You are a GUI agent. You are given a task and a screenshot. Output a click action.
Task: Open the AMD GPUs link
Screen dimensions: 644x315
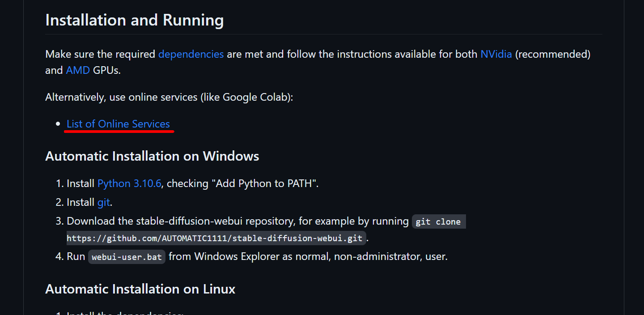pos(78,70)
